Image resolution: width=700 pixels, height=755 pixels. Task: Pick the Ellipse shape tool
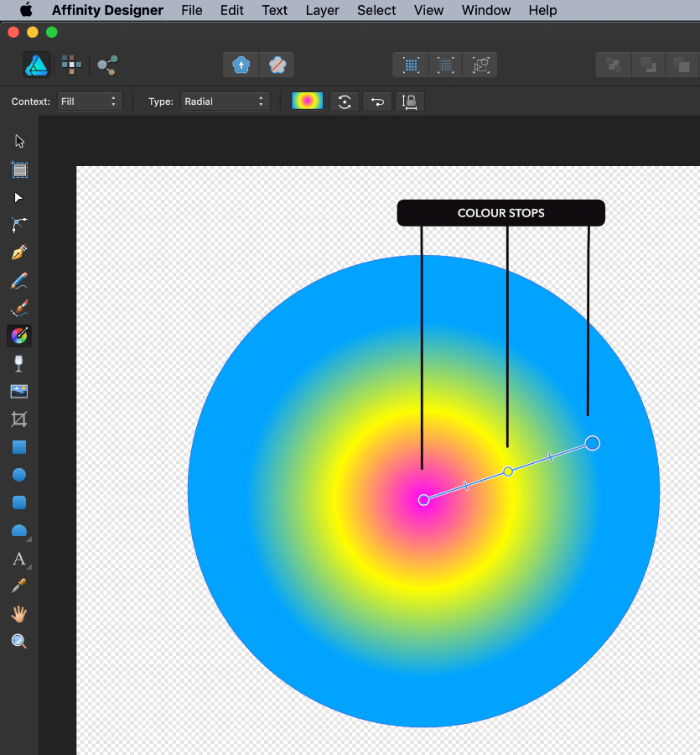tap(18, 475)
